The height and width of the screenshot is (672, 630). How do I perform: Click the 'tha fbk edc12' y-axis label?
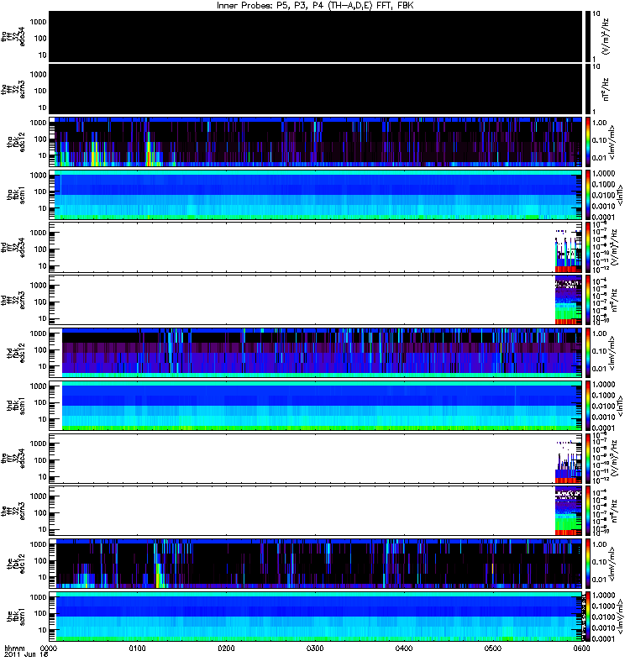pyautogui.click(x=16, y=141)
